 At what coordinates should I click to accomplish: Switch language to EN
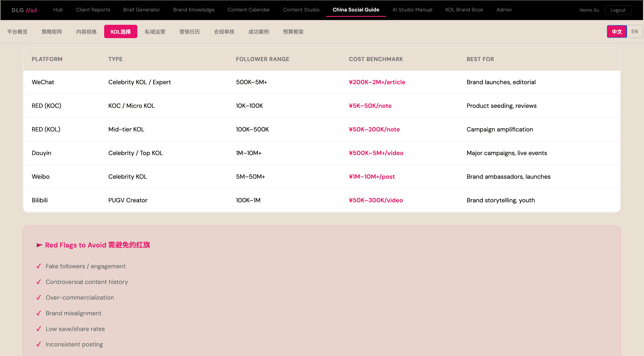(x=634, y=32)
